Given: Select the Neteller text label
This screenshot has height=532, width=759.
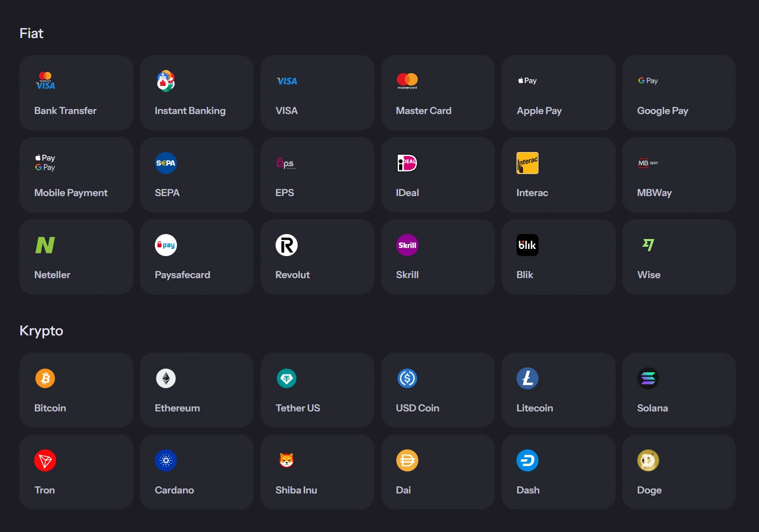Looking at the screenshot, I should click(52, 275).
